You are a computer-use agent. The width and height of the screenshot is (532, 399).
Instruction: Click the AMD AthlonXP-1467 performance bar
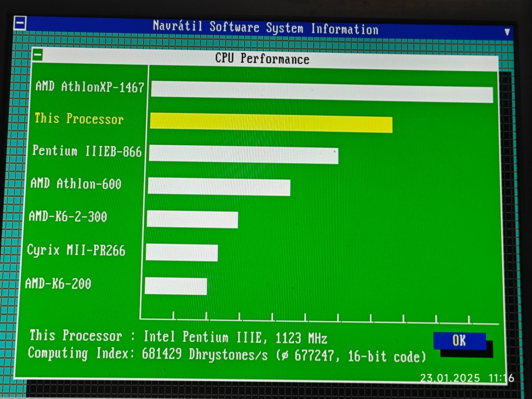(x=322, y=92)
